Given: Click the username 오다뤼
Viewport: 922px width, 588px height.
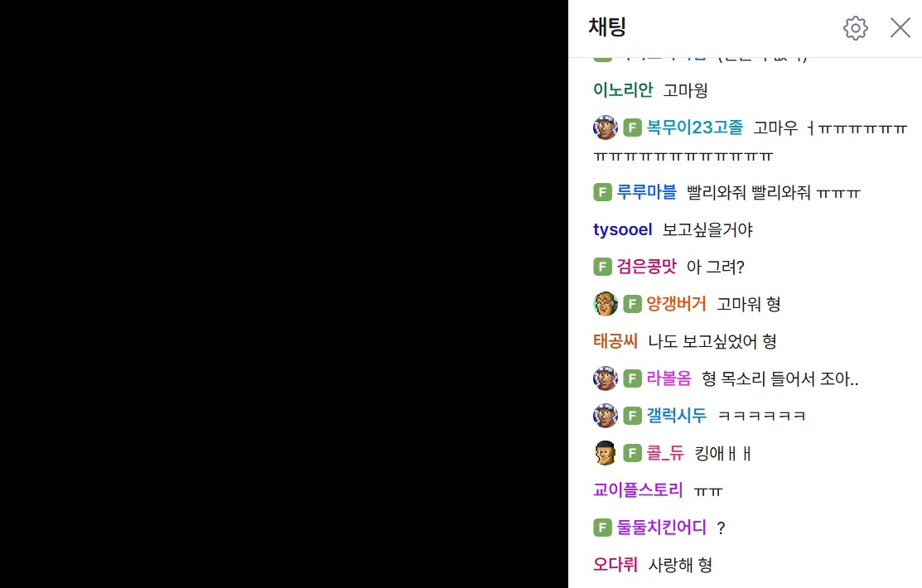Looking at the screenshot, I should (x=615, y=565).
